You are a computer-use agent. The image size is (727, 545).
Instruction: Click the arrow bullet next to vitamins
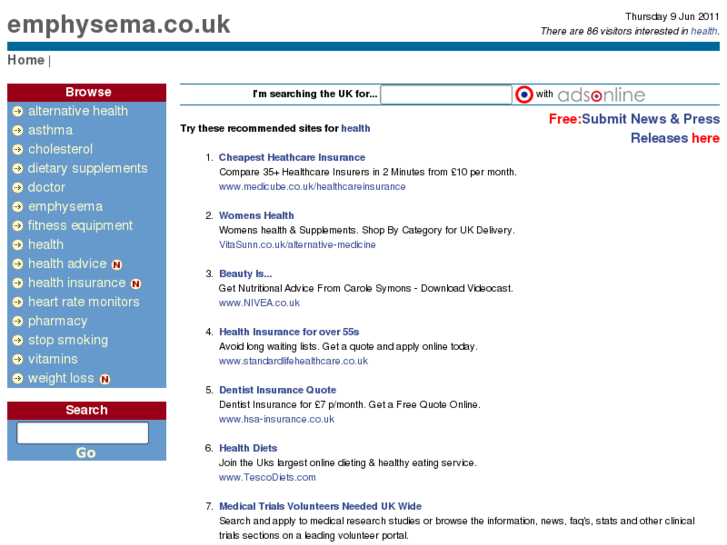click(x=18, y=359)
